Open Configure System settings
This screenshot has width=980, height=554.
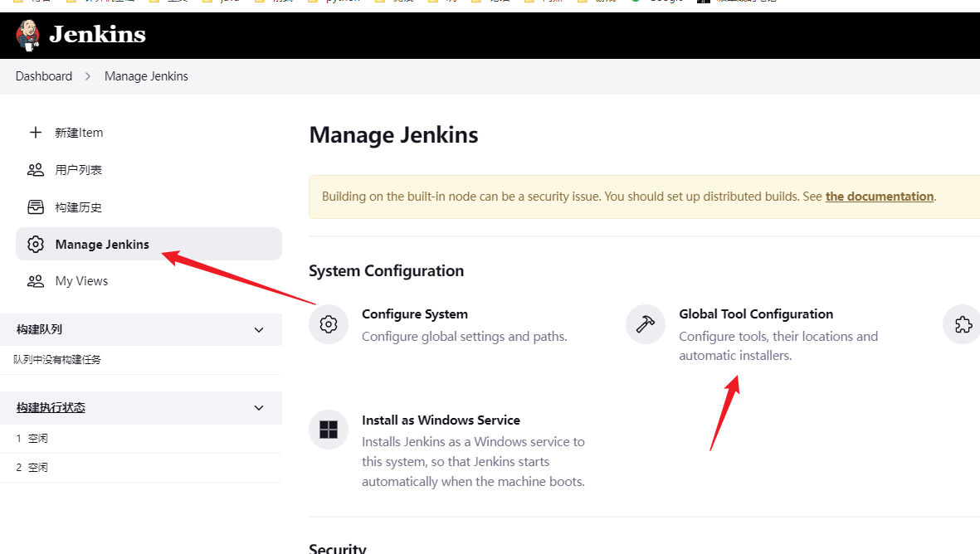tap(415, 314)
